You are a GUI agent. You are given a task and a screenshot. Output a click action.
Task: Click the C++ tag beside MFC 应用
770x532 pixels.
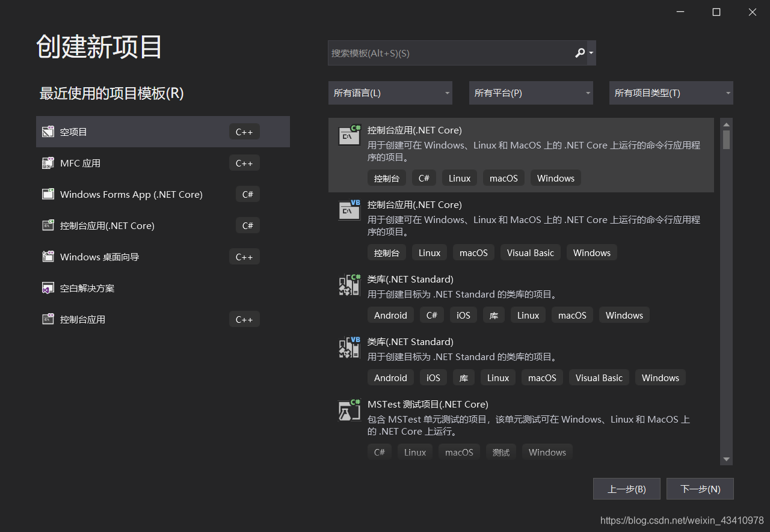tap(244, 163)
